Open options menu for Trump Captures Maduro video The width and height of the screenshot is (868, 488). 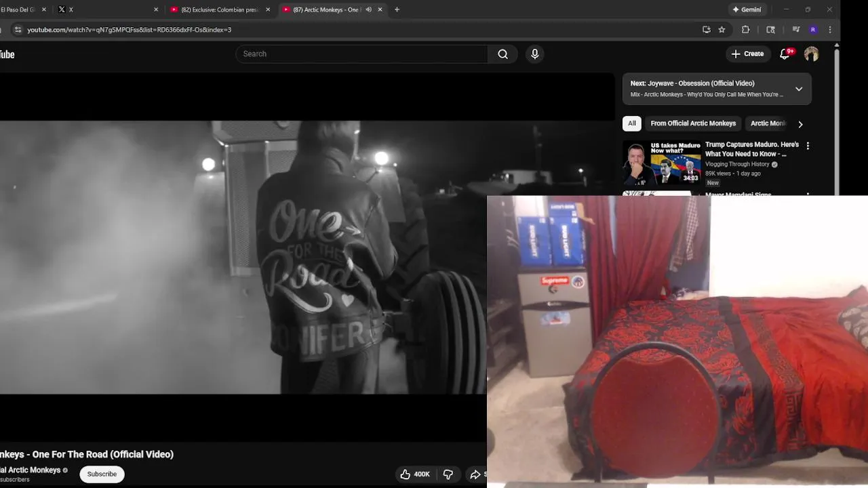pyautogui.click(x=808, y=146)
